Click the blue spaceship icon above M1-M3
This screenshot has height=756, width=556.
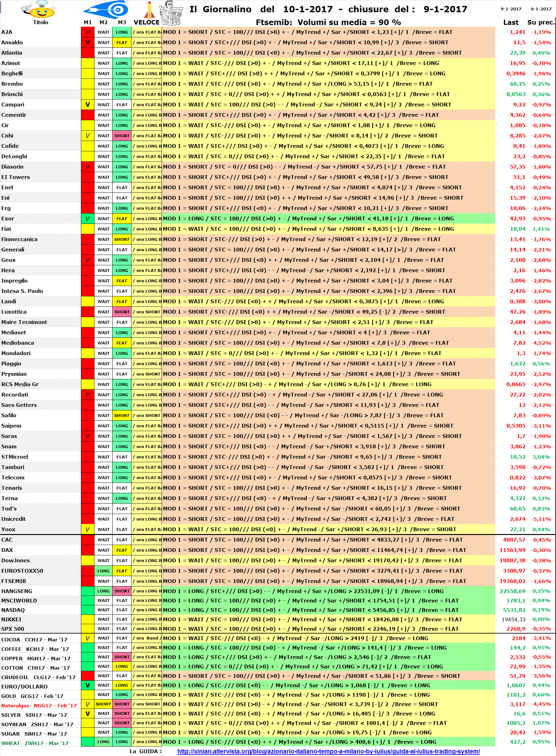pyautogui.click(x=105, y=9)
